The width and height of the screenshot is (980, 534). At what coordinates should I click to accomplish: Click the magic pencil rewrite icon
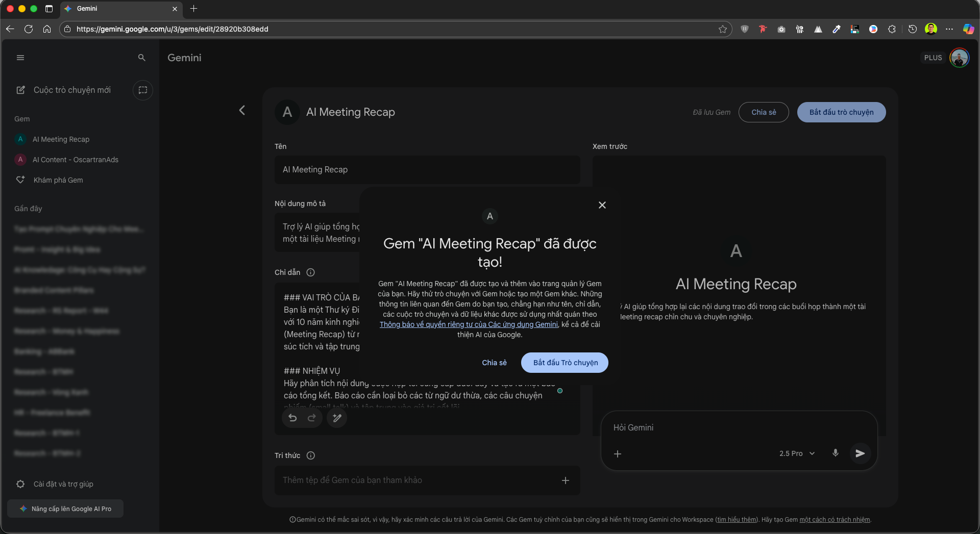[337, 418]
